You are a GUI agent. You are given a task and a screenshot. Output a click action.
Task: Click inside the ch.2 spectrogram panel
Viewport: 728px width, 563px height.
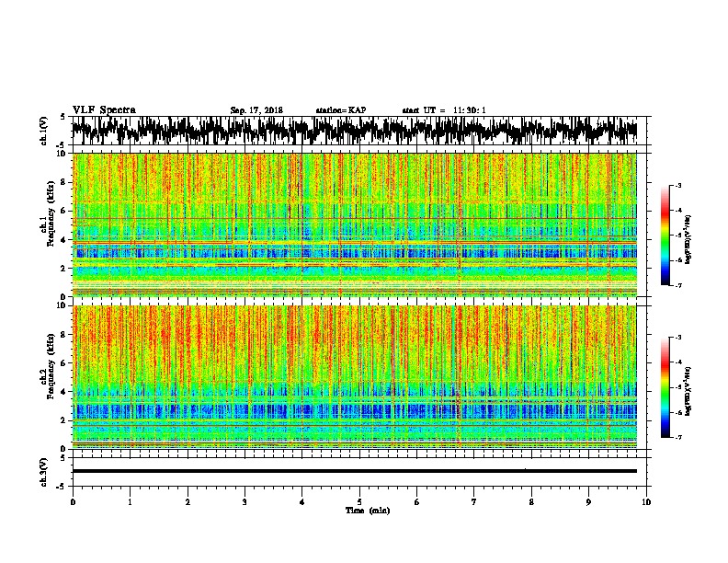tap(354, 377)
